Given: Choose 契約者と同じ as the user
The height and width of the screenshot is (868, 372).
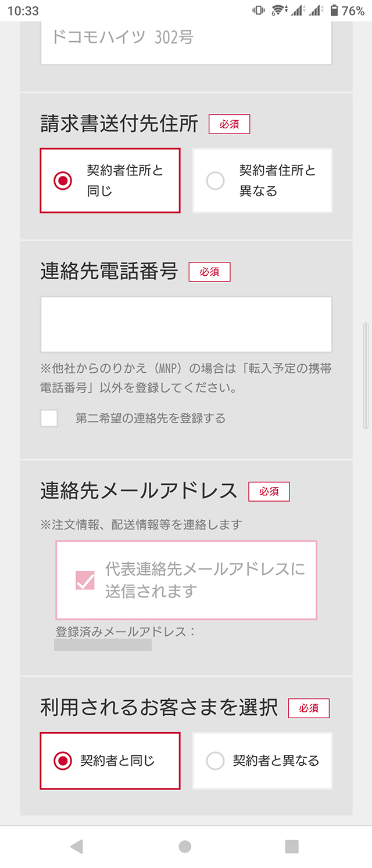Looking at the screenshot, I should (x=110, y=761).
